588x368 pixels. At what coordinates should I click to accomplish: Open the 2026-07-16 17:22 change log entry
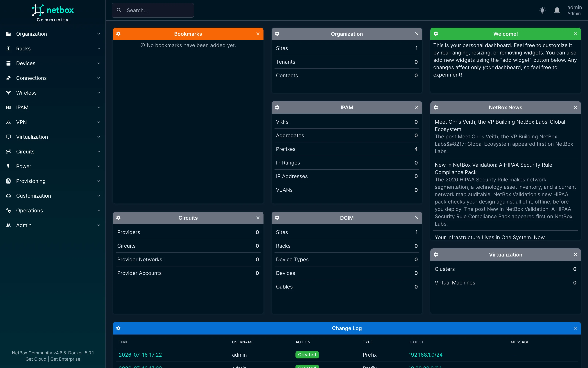(140, 355)
